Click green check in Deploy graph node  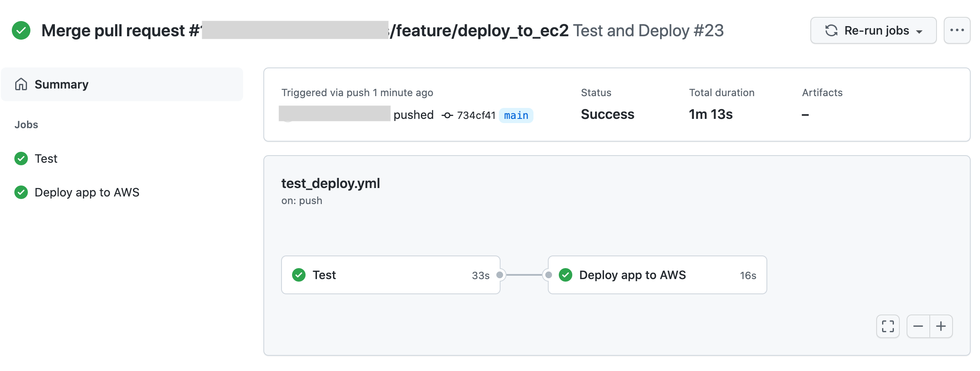click(566, 275)
